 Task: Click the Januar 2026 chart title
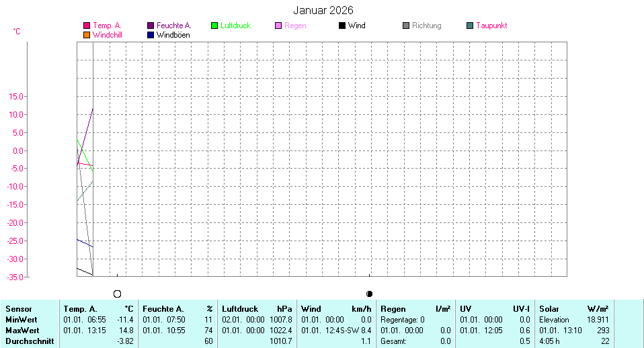coord(323,11)
